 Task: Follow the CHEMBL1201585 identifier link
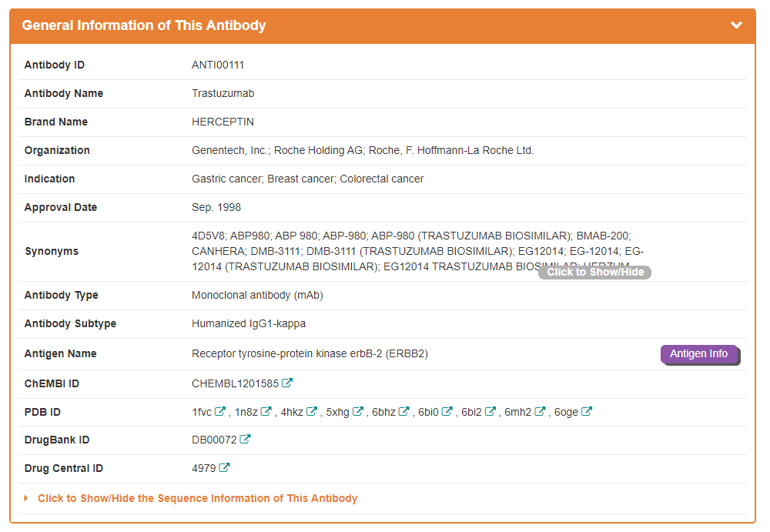click(x=235, y=383)
